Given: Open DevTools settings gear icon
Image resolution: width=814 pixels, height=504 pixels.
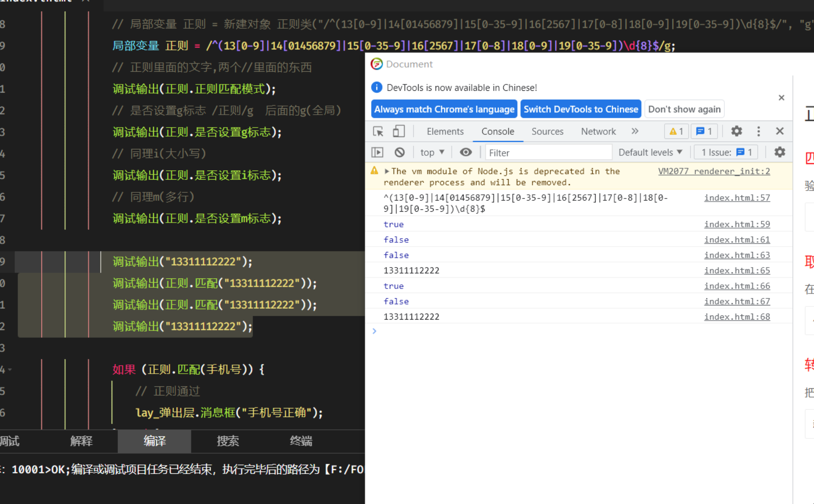Looking at the screenshot, I should (736, 131).
